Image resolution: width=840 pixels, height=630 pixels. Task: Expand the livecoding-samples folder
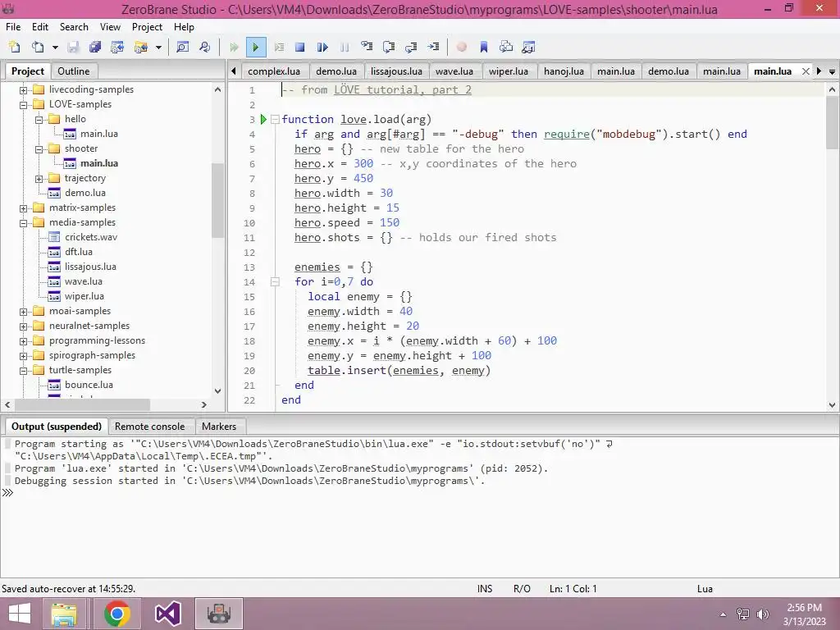24,90
